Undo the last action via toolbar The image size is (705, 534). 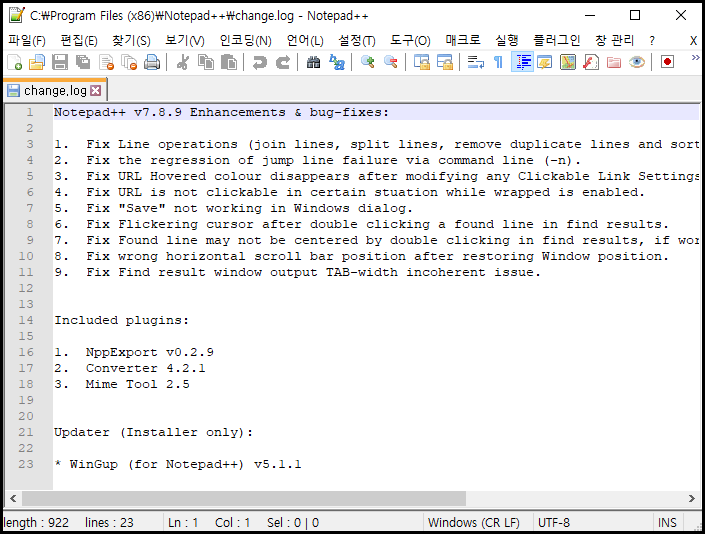pyautogui.click(x=259, y=62)
